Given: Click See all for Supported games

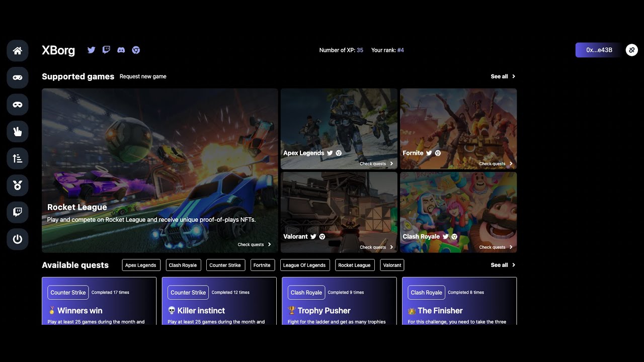Looking at the screenshot, I should click(503, 76).
